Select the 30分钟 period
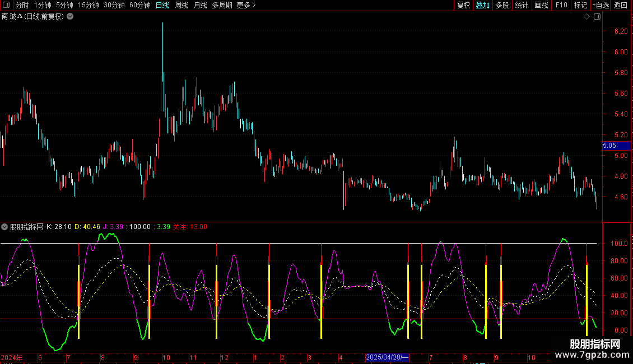633x364 pixels. [114, 5]
